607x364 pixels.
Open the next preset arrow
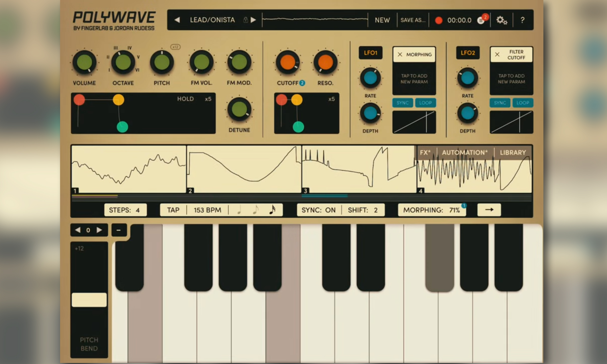click(x=254, y=20)
